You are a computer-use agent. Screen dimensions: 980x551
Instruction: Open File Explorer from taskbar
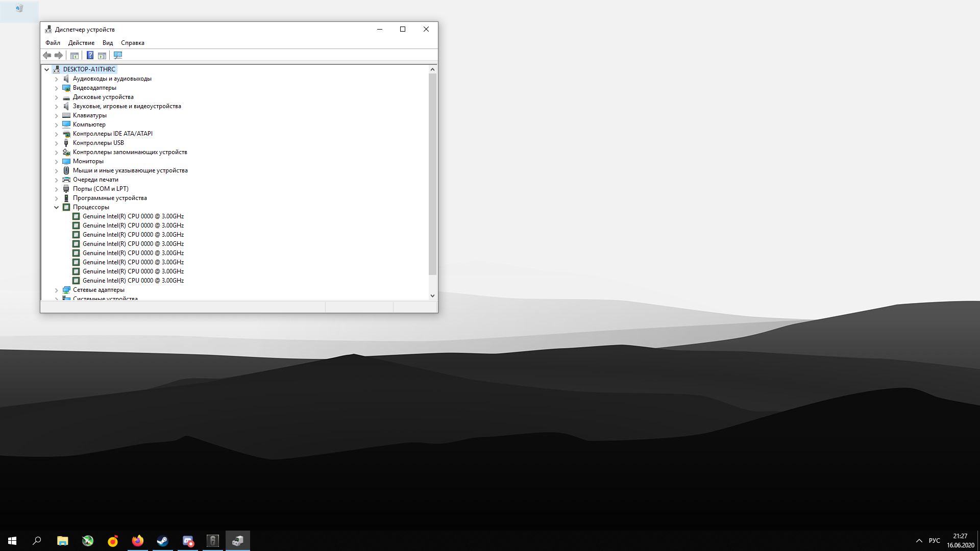[62, 541]
